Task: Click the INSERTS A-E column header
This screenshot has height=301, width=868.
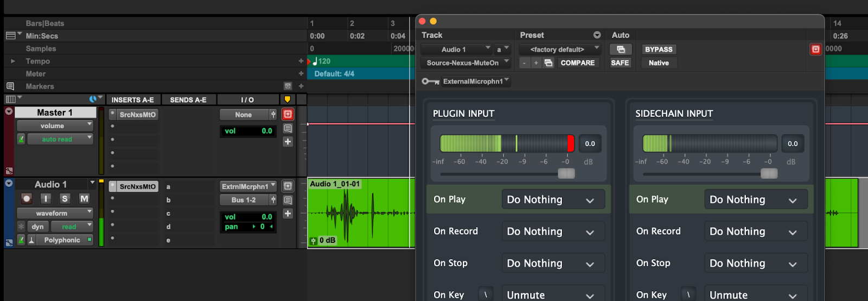Action: (x=133, y=100)
